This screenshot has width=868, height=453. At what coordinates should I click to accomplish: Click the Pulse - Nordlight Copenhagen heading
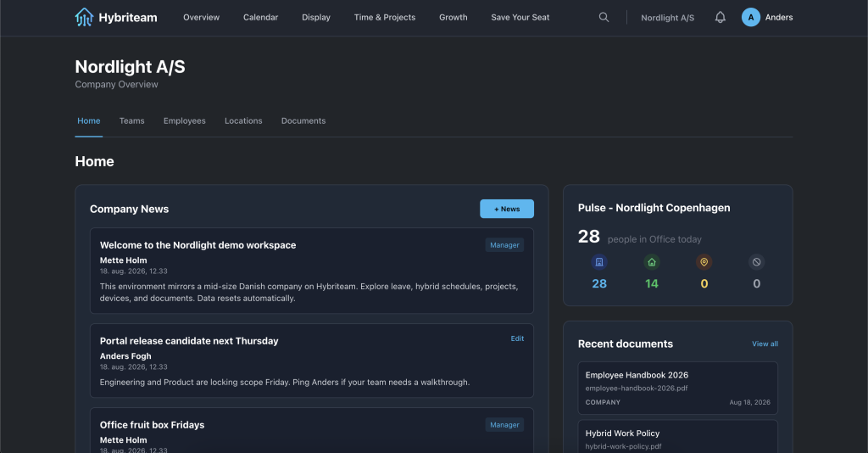point(654,208)
